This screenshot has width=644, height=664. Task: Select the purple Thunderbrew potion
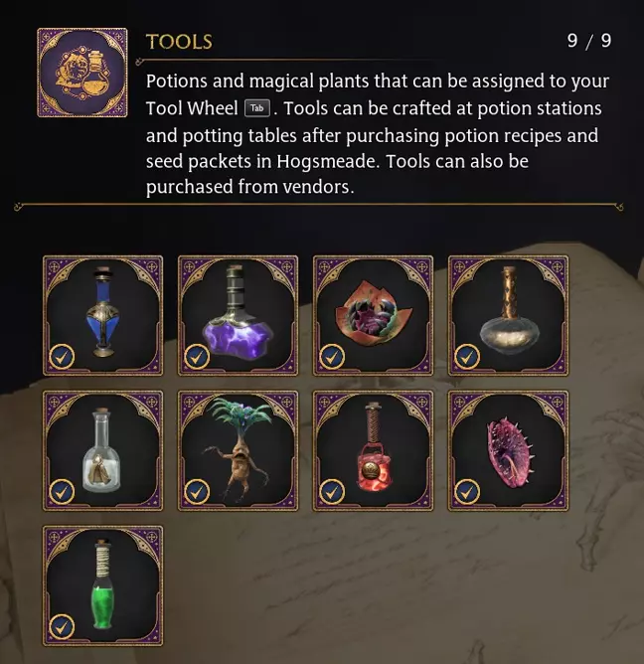238,315
